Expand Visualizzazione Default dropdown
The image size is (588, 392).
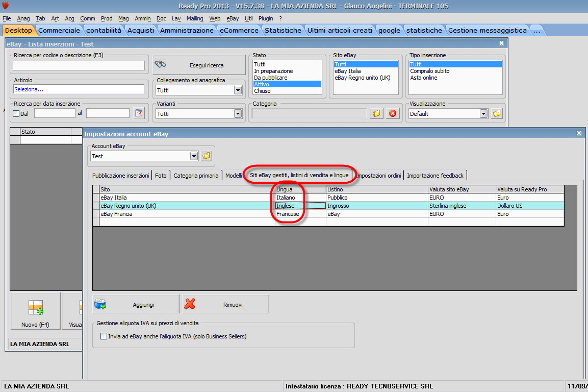pos(483,113)
